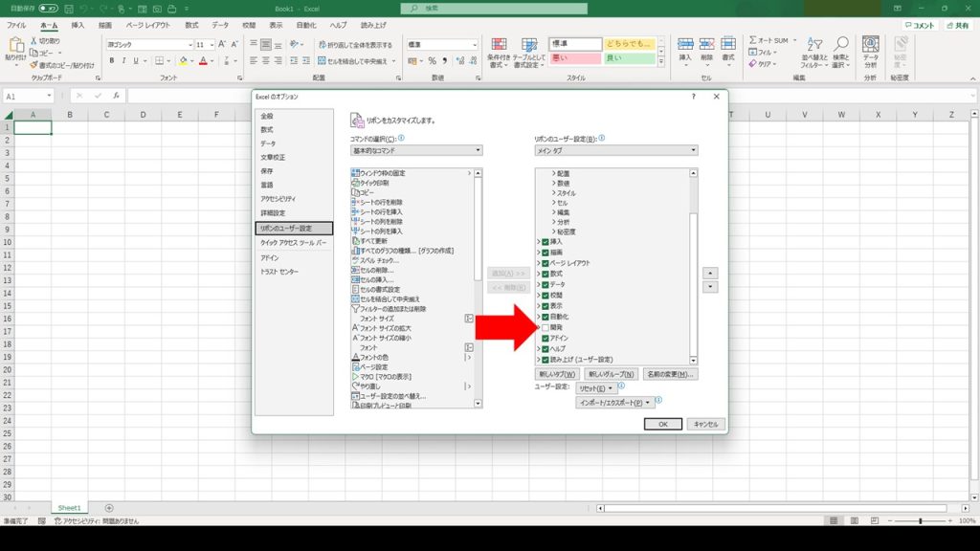Screen dimensions: 980x551
Task: Open the トラスト センター options category
Action: pyautogui.click(x=279, y=272)
